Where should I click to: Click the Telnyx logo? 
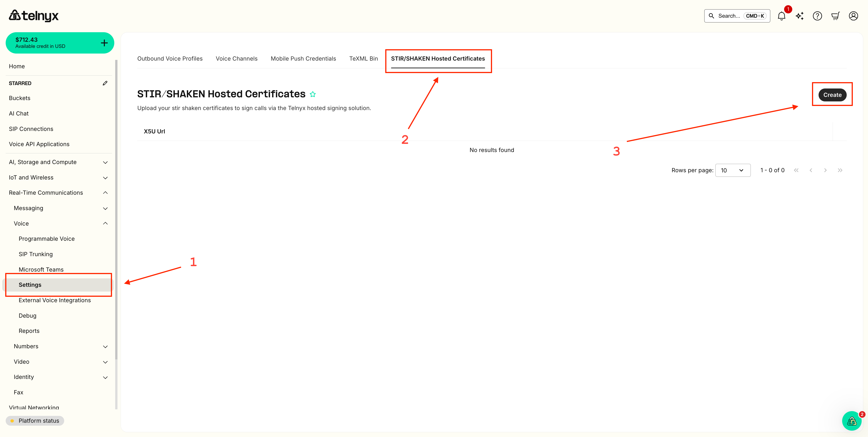coord(34,15)
